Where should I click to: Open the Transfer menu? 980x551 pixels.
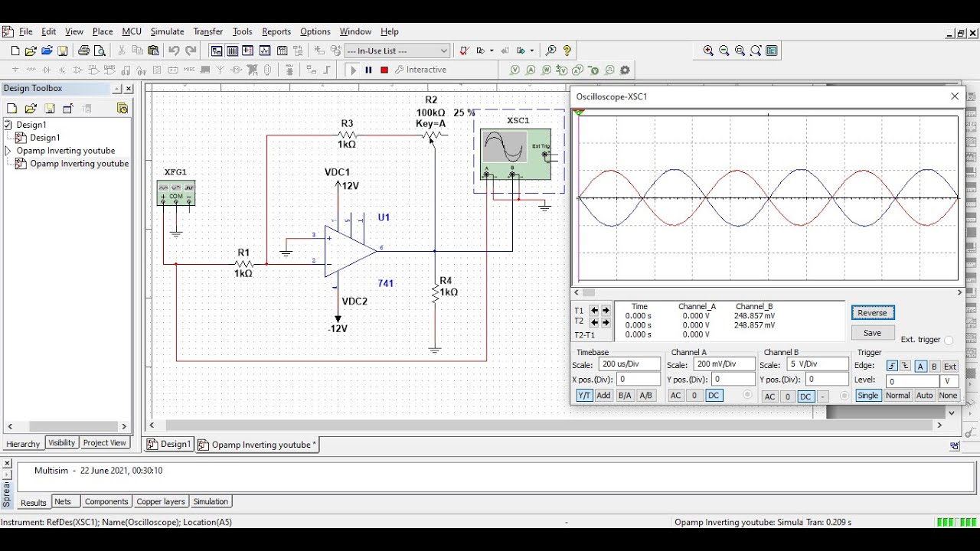208,31
